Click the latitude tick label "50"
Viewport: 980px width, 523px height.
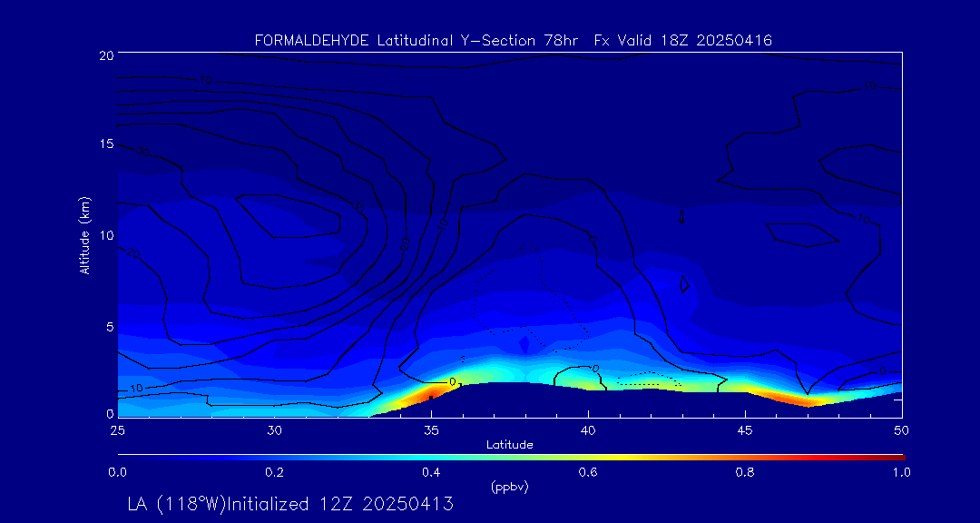pyautogui.click(x=902, y=429)
